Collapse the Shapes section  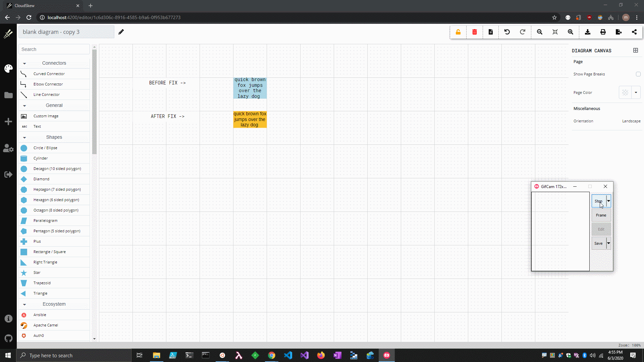pyautogui.click(x=24, y=137)
